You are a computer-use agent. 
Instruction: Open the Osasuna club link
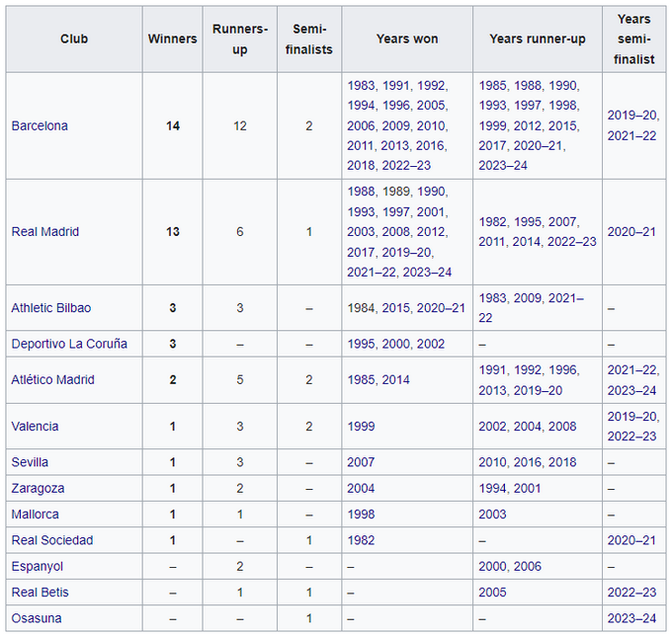pyautogui.click(x=36, y=618)
